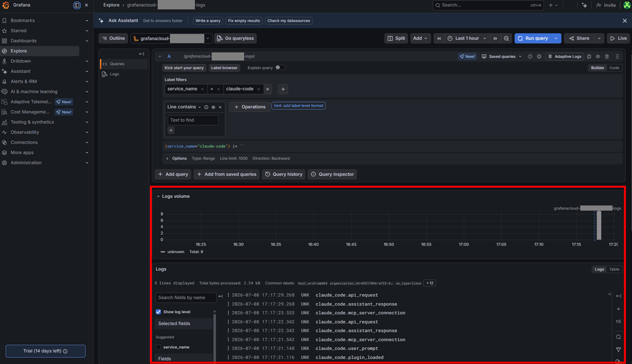The height and width of the screenshot is (364, 632).
Task: Click the Adaptive Logs button
Action: coord(565,57)
